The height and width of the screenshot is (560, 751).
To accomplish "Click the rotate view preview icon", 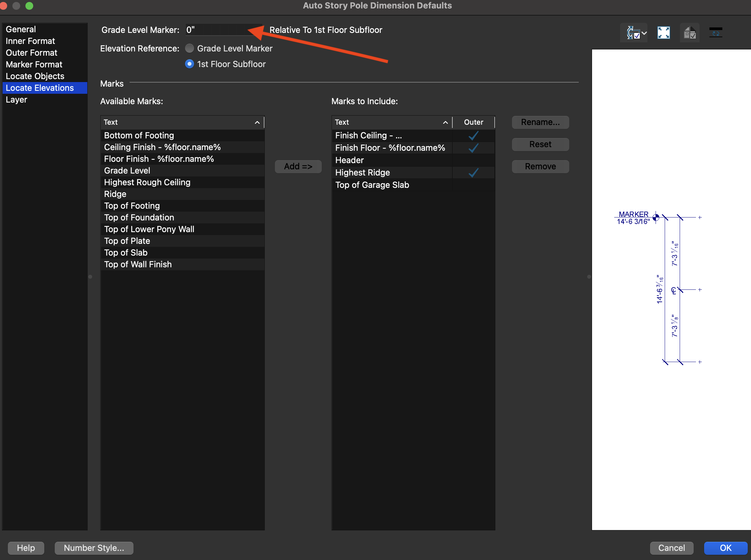I will click(x=633, y=33).
